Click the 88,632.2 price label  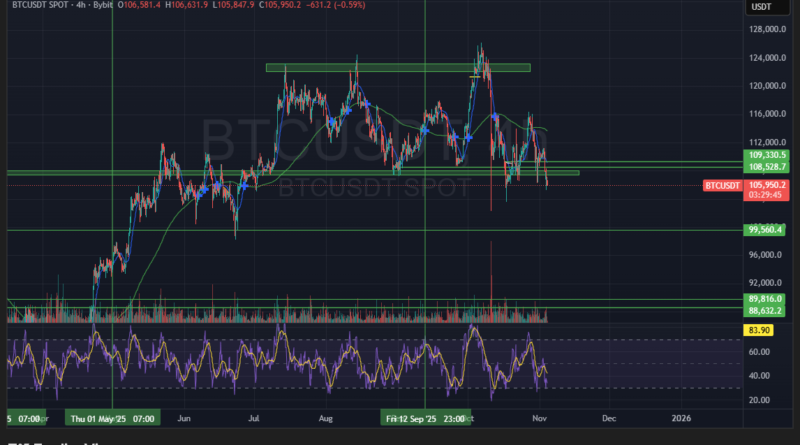click(x=767, y=311)
